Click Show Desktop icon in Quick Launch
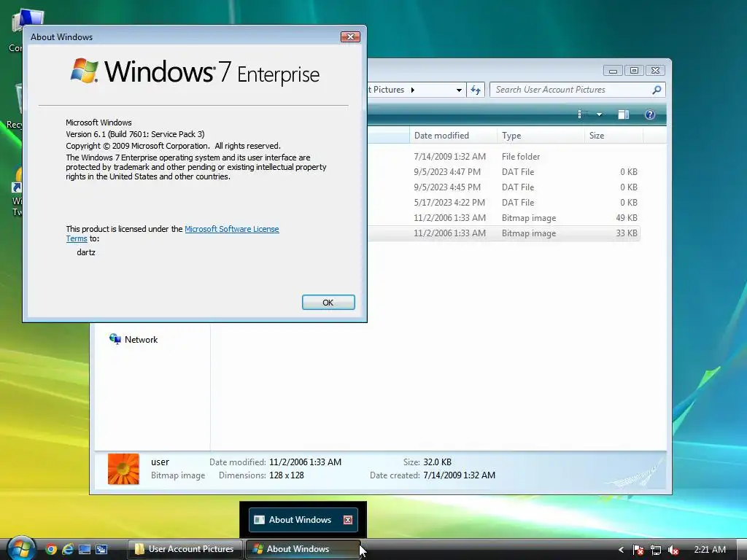The width and height of the screenshot is (747, 560). (x=85, y=549)
